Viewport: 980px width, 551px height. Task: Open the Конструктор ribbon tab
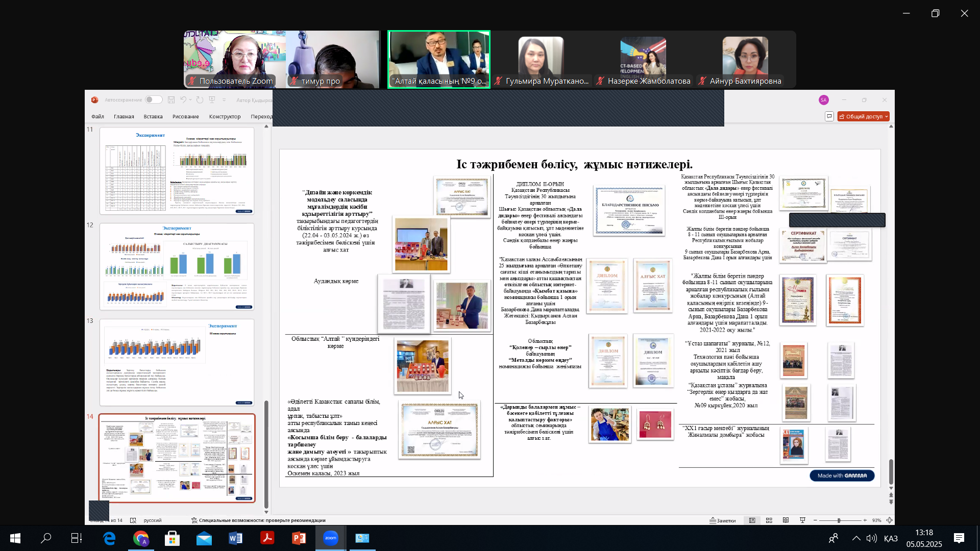coord(225,116)
